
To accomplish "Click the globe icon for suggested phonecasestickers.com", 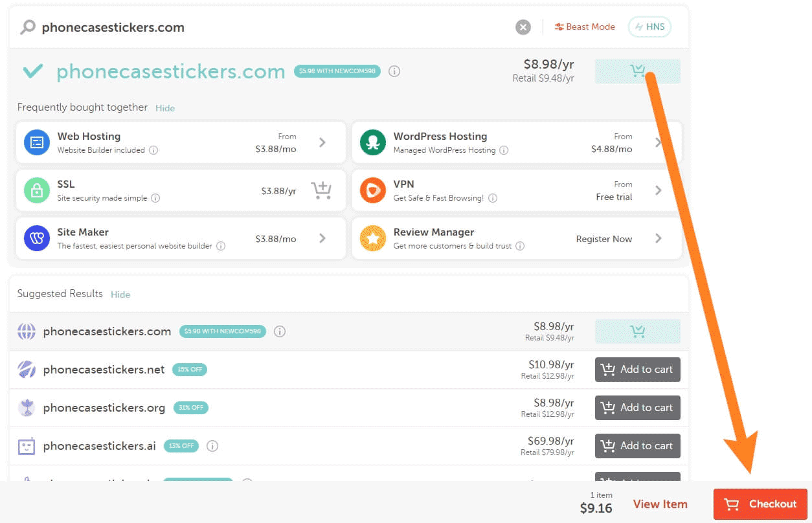I will pos(27,331).
